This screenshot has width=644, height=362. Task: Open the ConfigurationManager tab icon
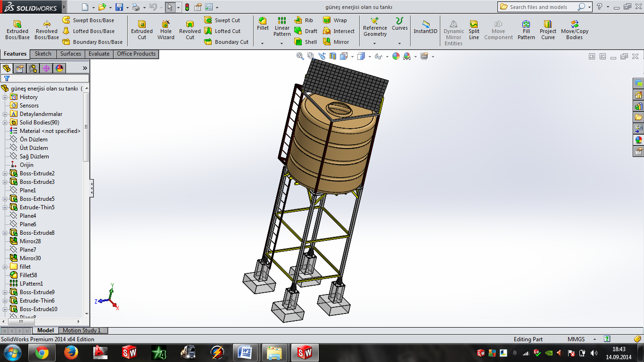pos(33,68)
